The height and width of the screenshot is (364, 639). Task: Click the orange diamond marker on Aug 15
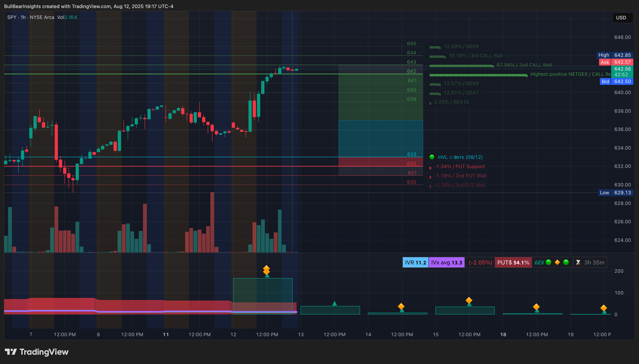469,300
